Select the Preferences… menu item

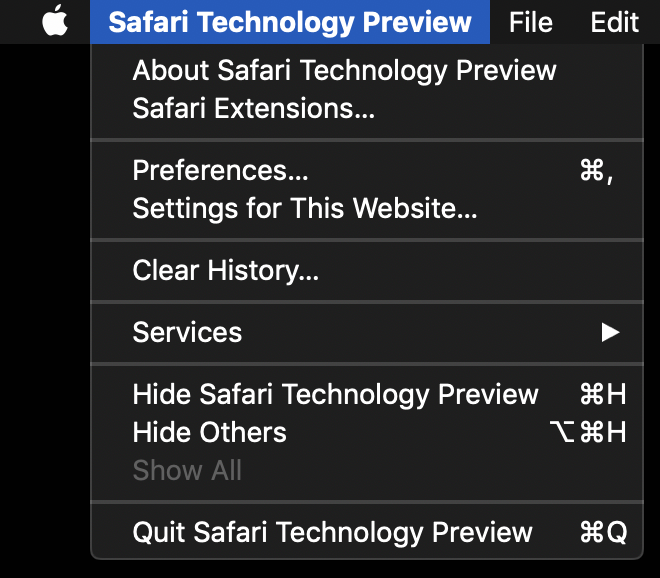point(367,170)
